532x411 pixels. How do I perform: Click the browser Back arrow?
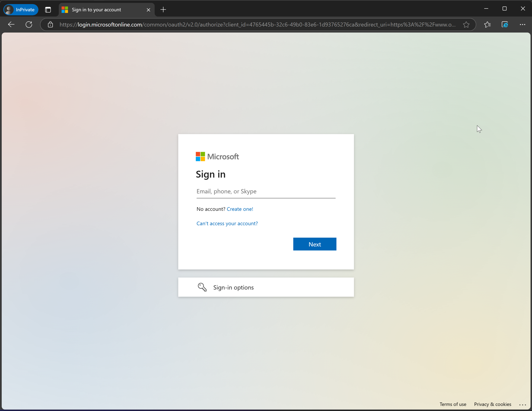pos(11,25)
